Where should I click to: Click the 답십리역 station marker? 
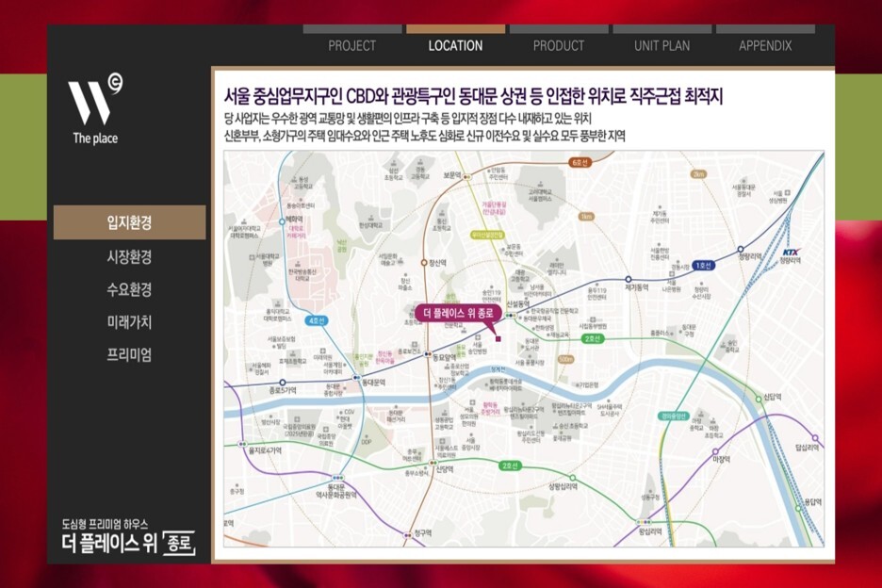tap(814, 438)
